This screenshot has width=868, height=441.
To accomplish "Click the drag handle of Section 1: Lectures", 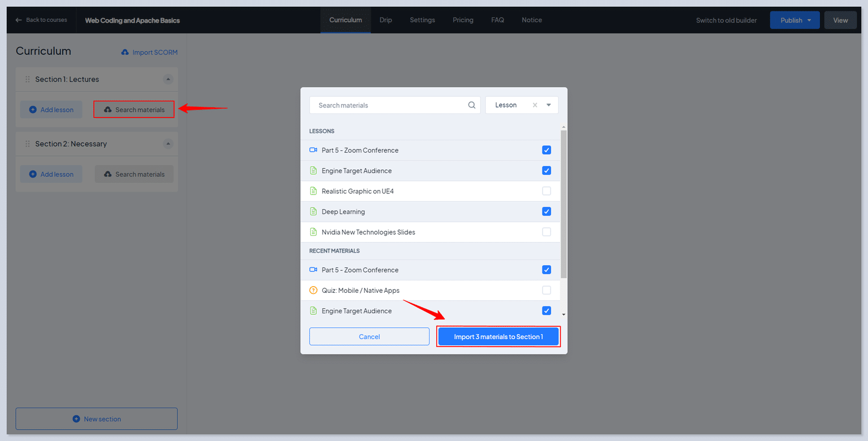I will [x=27, y=79].
